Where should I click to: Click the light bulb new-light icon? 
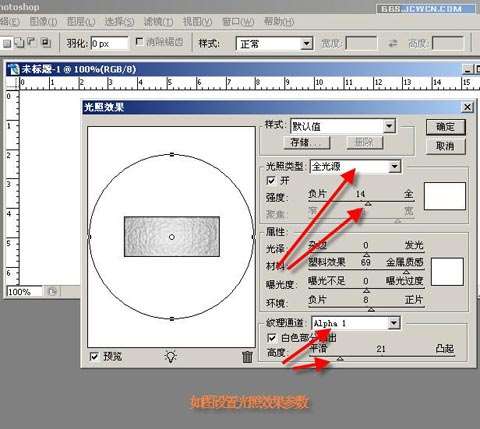(x=171, y=356)
